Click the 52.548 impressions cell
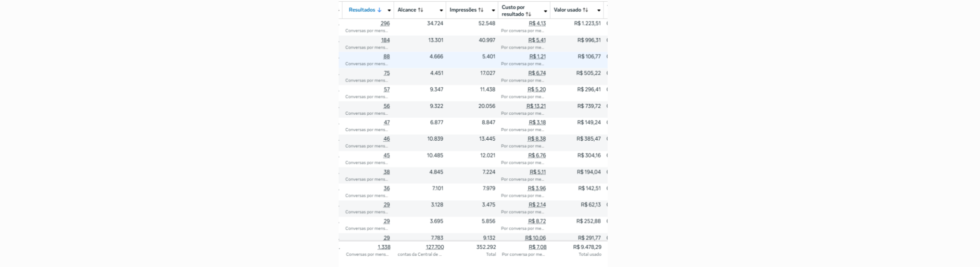Screen dimensions: 980x267 (x=486, y=24)
